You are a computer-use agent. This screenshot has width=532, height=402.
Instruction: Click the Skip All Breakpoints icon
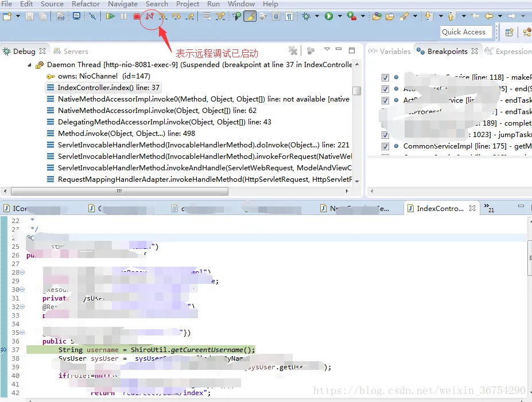(92, 16)
